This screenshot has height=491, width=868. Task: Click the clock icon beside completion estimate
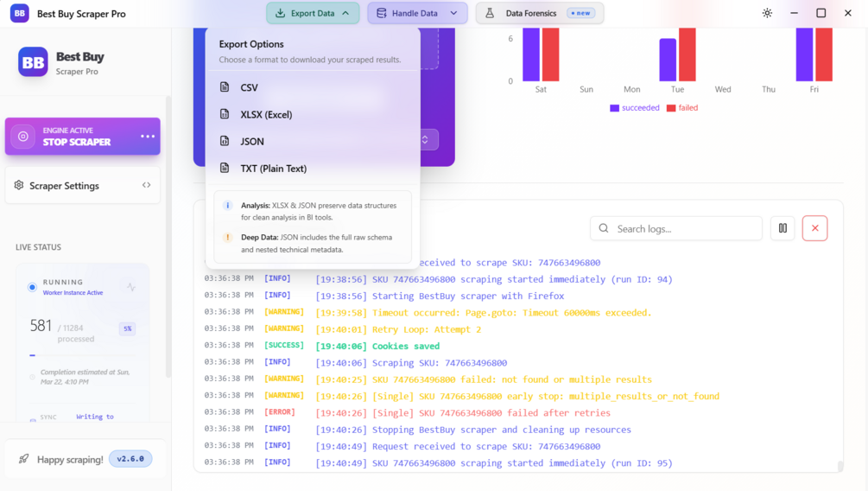coord(32,377)
